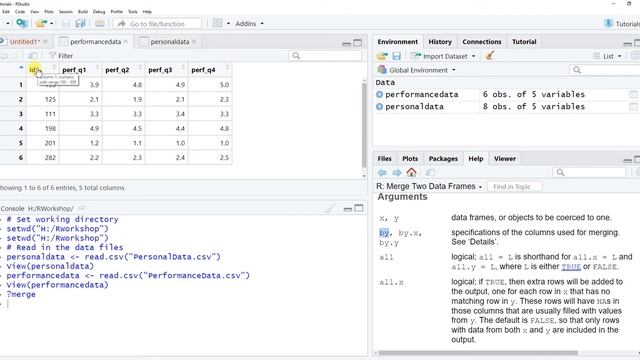Go forward in Help pane
640x360 pixels.
(x=396, y=173)
